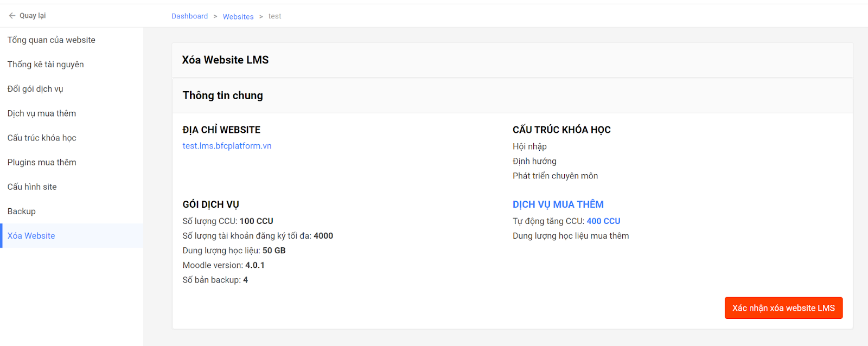Open DỊCH VỤ MUA THÊM heading link

pyautogui.click(x=558, y=204)
